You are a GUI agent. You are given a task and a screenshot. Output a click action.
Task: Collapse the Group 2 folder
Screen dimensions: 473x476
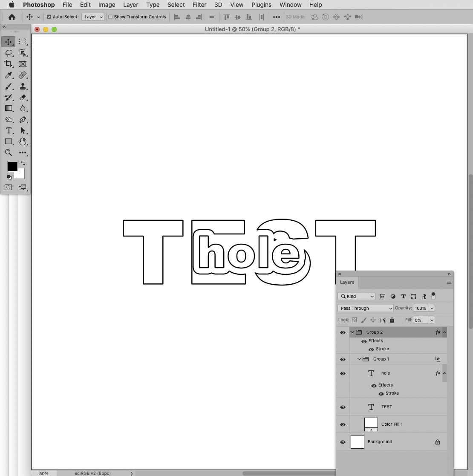click(352, 332)
